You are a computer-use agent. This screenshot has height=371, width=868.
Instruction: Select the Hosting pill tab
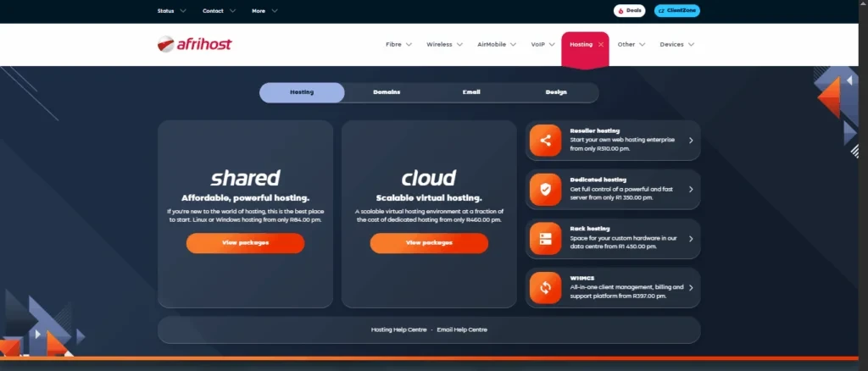coord(302,92)
